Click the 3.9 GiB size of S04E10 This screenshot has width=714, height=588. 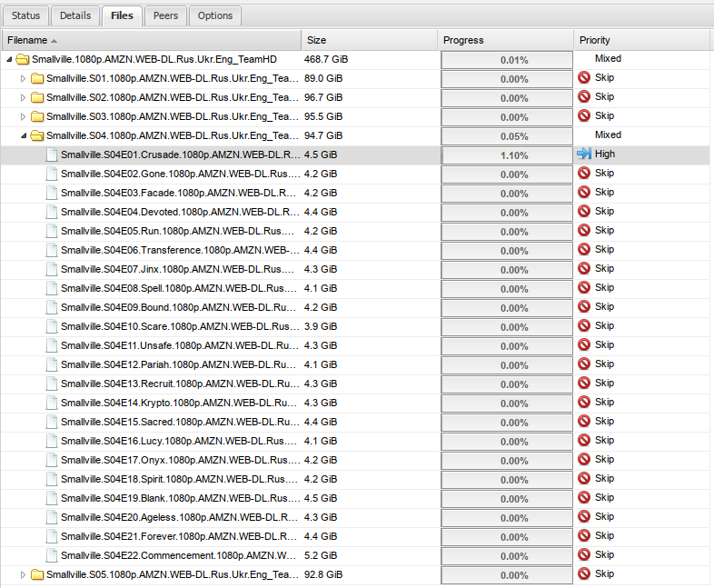(321, 326)
